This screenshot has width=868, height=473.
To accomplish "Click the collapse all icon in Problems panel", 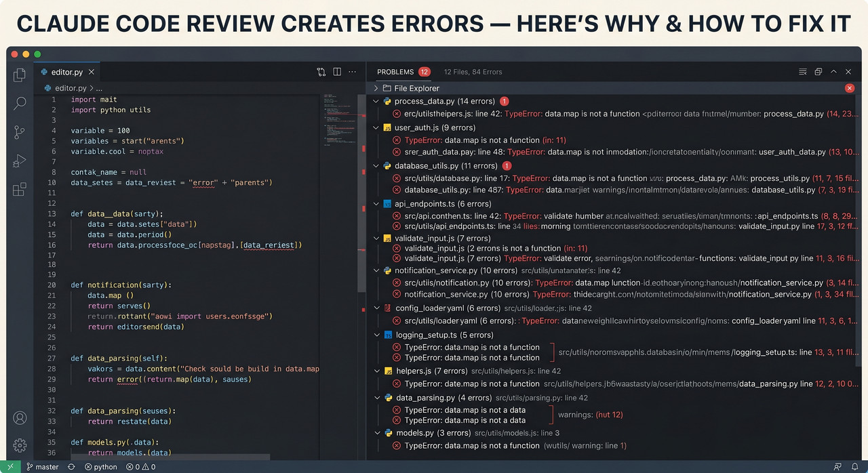I will pyautogui.click(x=818, y=72).
